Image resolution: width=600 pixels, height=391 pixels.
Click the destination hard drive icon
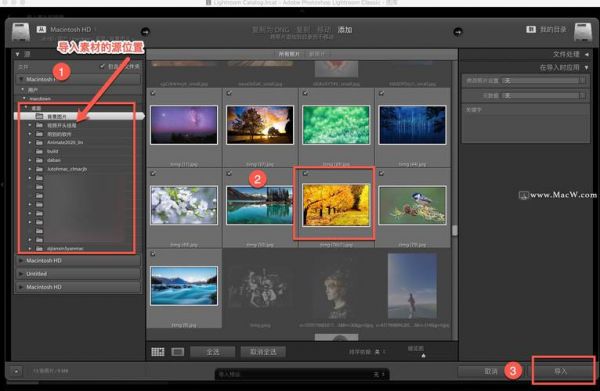[583, 32]
